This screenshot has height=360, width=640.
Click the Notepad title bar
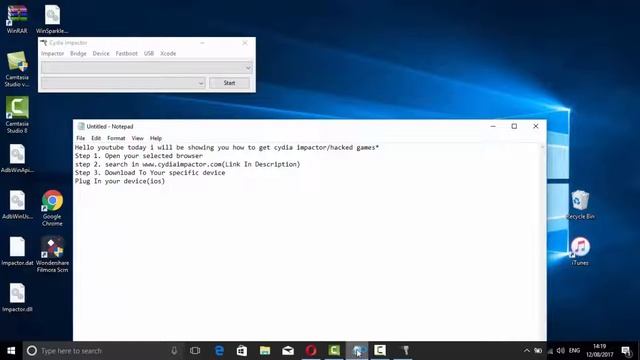[x=282, y=127]
